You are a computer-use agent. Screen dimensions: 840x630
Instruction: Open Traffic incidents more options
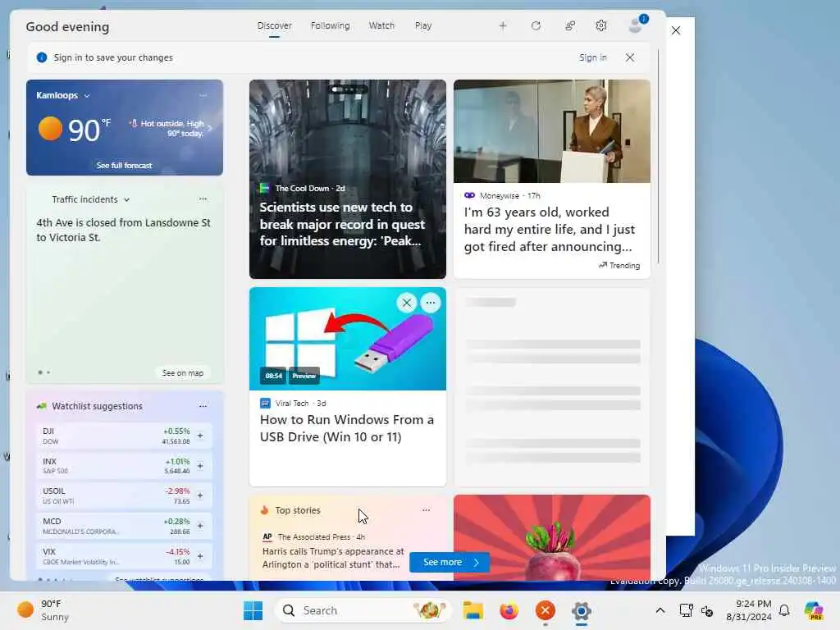coord(203,199)
